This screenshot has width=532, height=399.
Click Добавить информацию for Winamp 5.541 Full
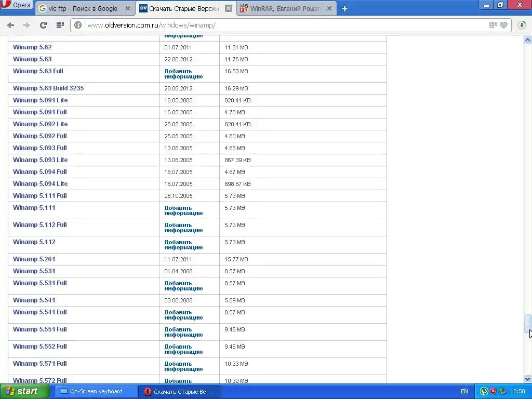(183, 315)
